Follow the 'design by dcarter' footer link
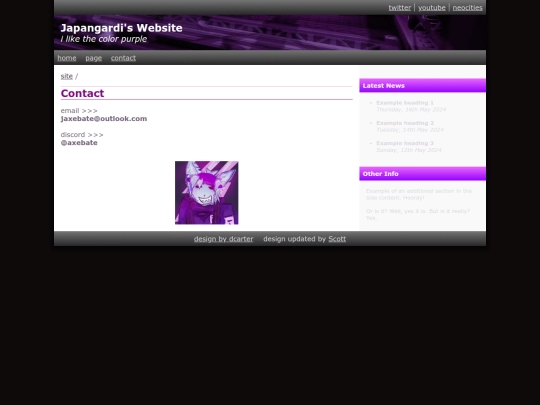The image size is (540, 405). [x=224, y=239]
